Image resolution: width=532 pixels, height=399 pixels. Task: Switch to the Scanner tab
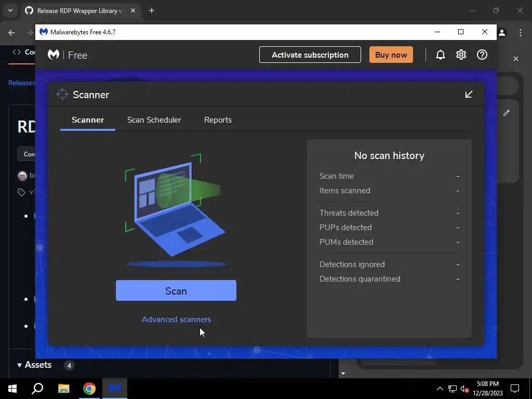click(88, 120)
